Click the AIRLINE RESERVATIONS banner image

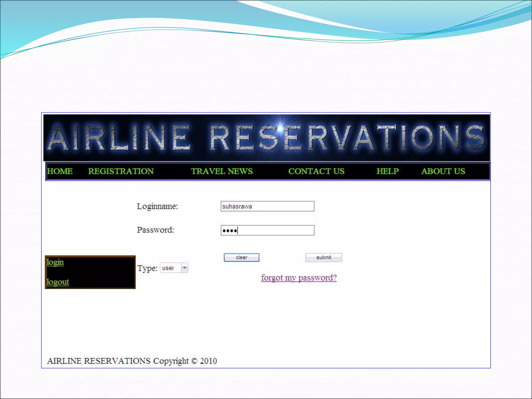pyautogui.click(x=267, y=138)
